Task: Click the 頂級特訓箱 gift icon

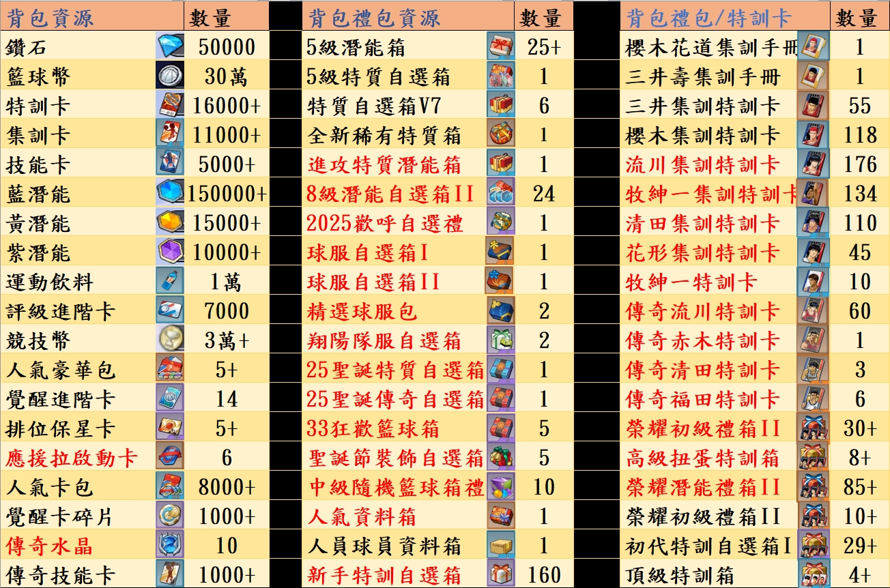Action: pos(812,574)
